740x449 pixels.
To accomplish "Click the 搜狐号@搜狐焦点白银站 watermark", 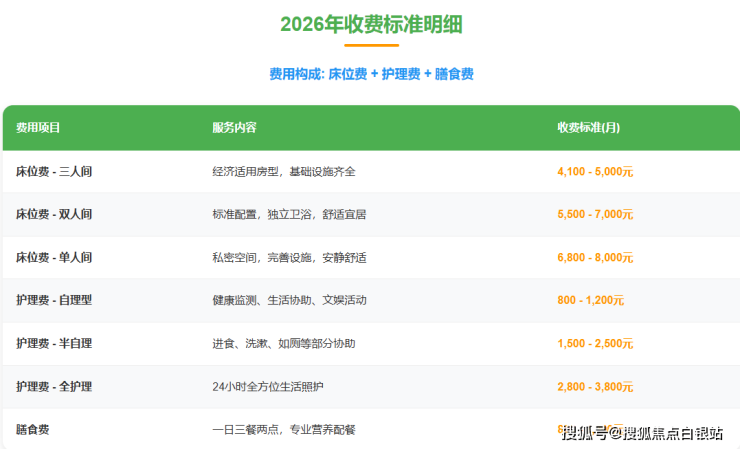I will point(642,433).
